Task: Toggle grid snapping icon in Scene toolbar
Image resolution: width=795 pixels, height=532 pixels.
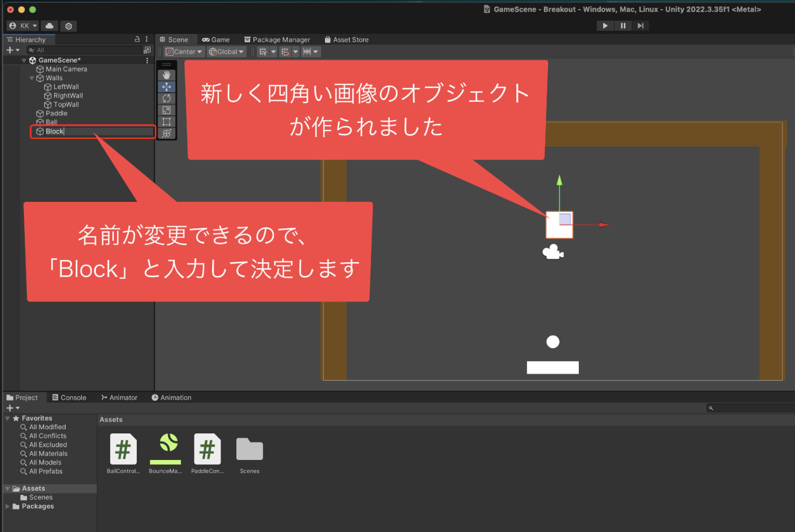Action: [x=285, y=52]
